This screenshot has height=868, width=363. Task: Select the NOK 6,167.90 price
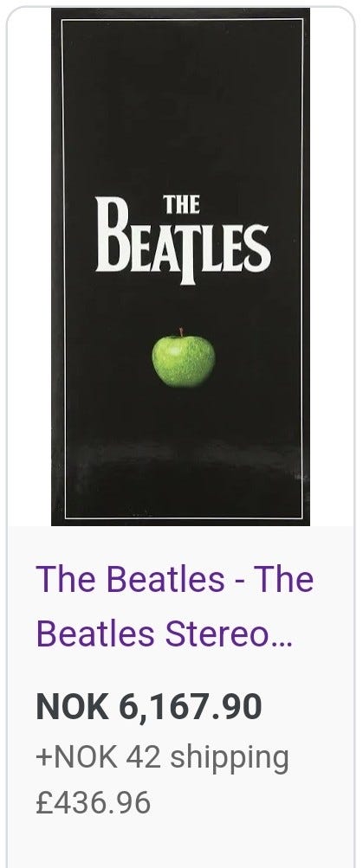coord(149,707)
